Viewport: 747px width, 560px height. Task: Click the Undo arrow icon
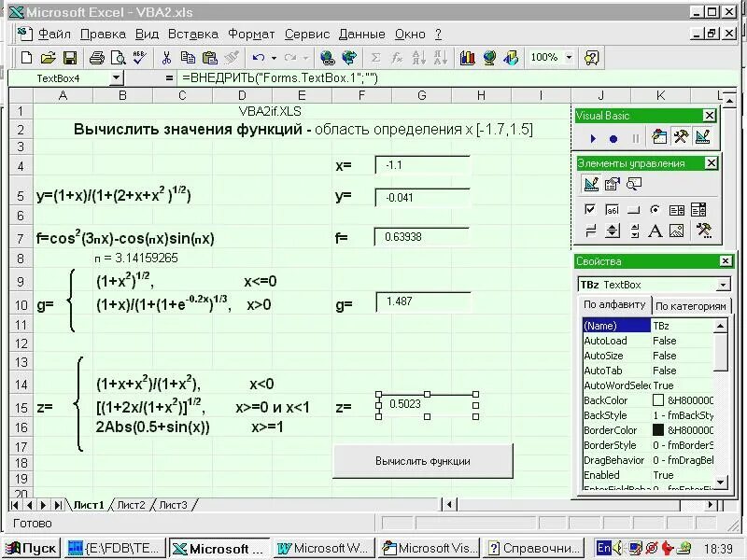259,58
